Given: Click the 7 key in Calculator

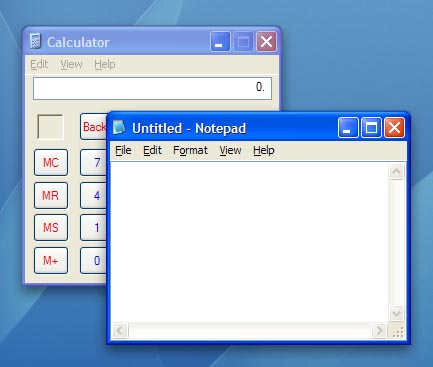Looking at the screenshot, I should pyautogui.click(x=94, y=162).
